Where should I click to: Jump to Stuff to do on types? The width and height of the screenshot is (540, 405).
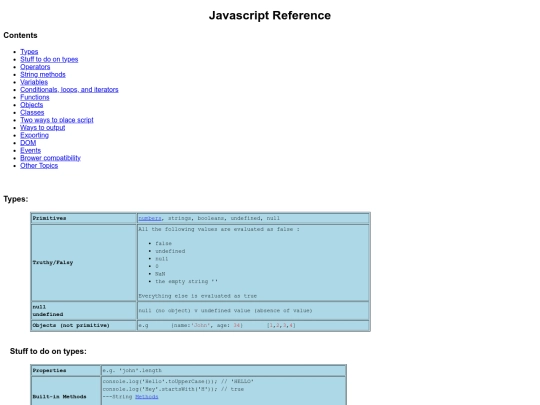(x=49, y=59)
